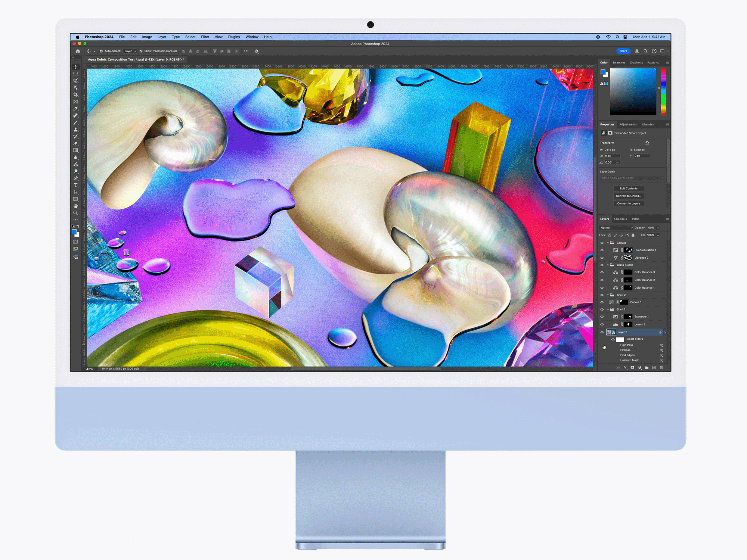
Task: Click the Edit Contents button
Action: click(629, 189)
